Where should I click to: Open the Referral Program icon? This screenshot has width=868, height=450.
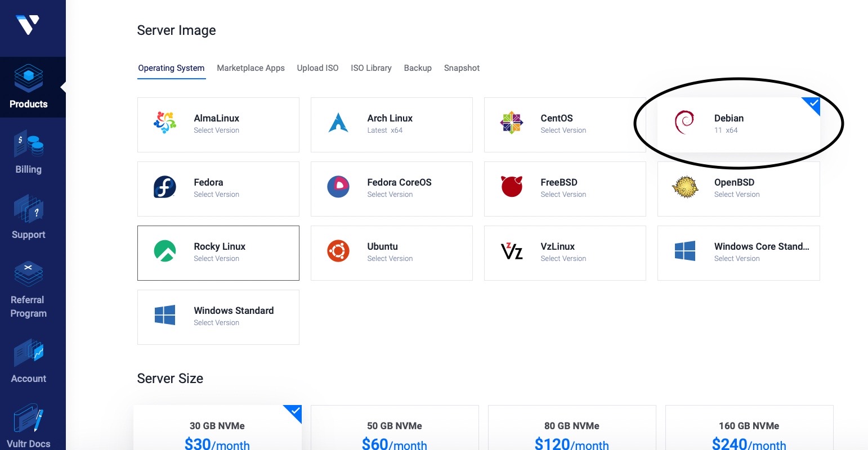click(29, 274)
